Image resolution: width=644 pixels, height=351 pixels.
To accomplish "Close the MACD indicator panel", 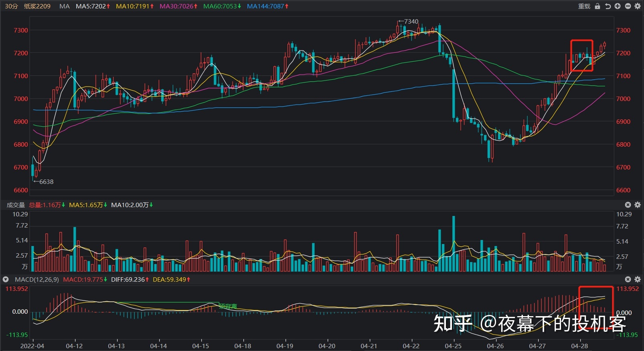I will pos(628,279).
